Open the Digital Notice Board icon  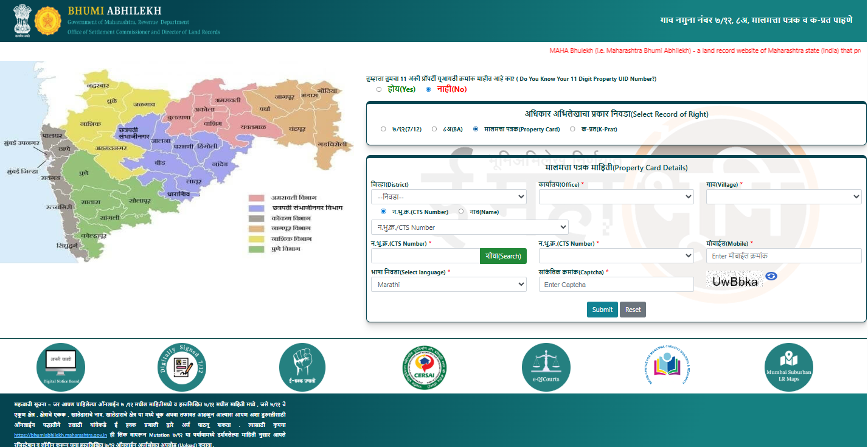[61, 367]
